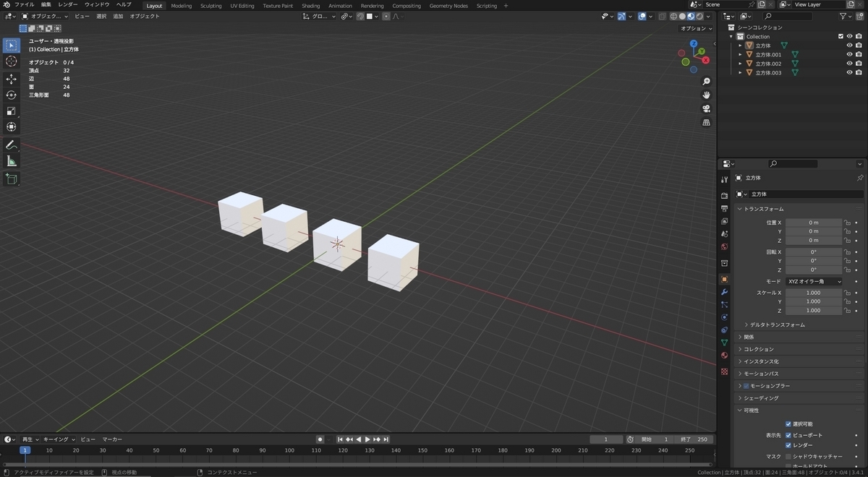868x477 pixels.
Task: Hide 立方体.002 in viewport via eye icon
Action: [x=849, y=64]
